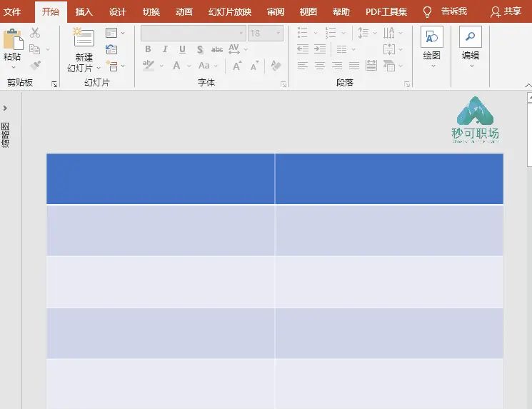Click the font color A icon

click(176, 66)
